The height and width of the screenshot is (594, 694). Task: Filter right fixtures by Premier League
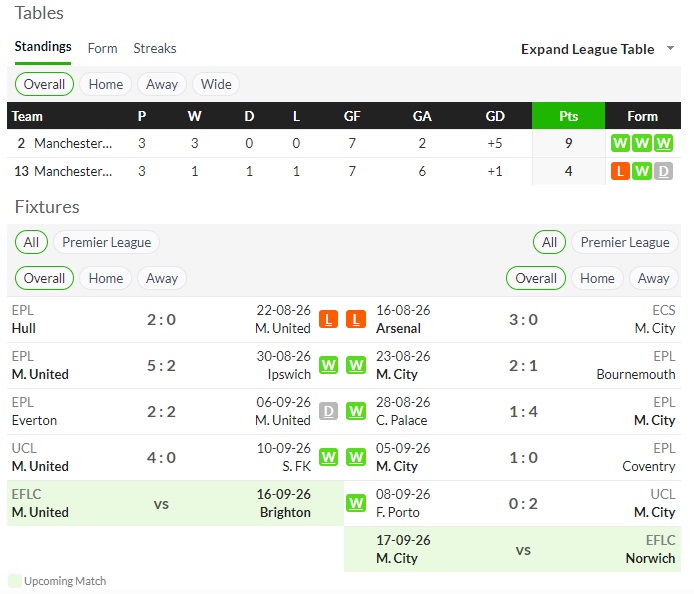[625, 242]
